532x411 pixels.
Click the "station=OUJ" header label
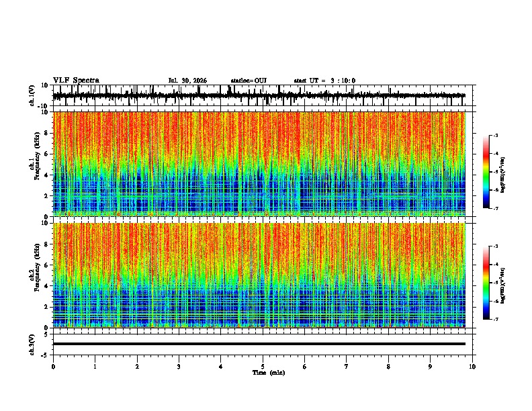[x=249, y=81]
